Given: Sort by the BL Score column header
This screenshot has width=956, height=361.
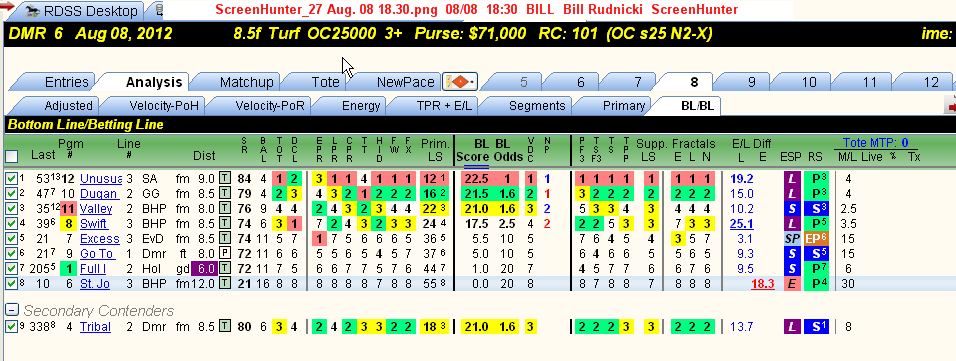Looking at the screenshot, I should pyautogui.click(x=473, y=151).
